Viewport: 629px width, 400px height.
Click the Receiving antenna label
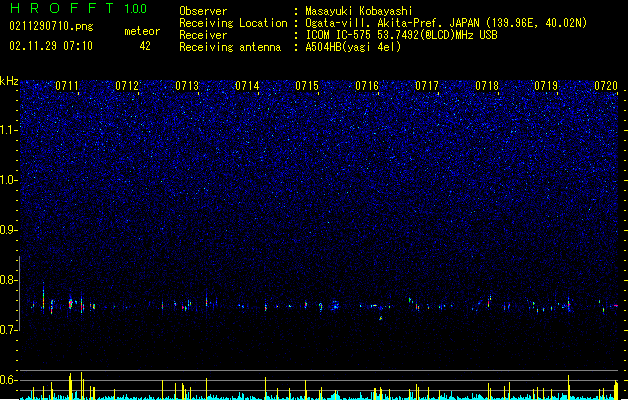tap(230, 47)
